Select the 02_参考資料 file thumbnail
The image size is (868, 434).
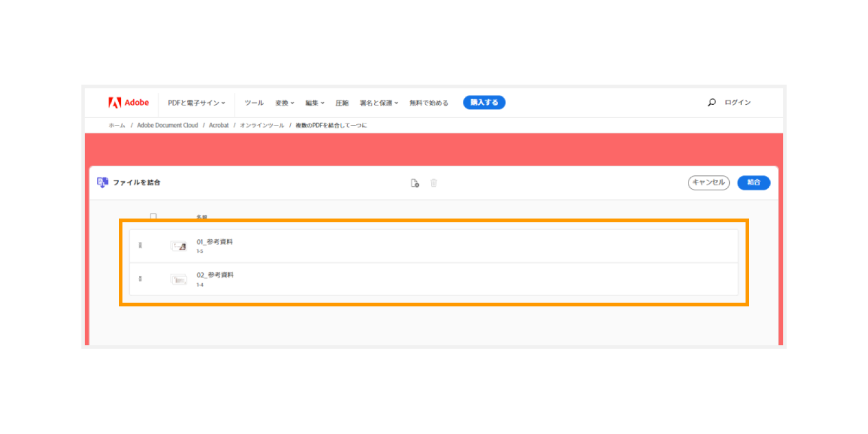tap(179, 280)
